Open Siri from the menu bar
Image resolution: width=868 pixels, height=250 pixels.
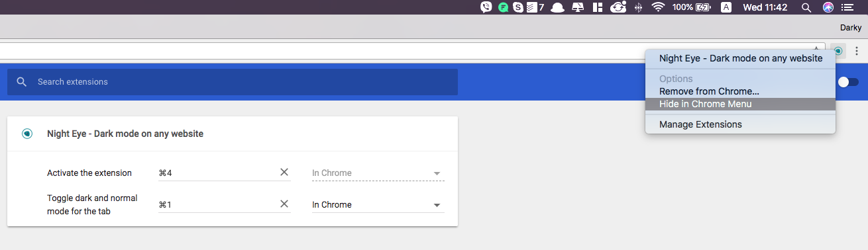coord(828,7)
